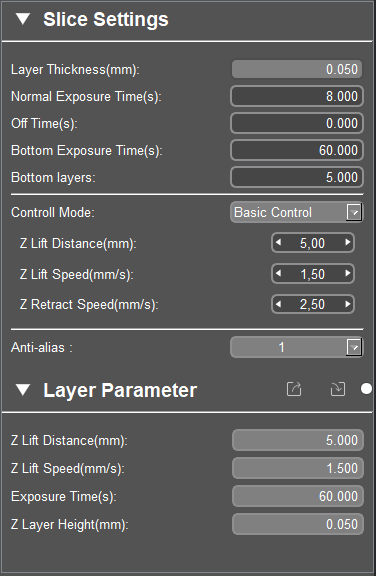The image size is (376, 576).
Task: Click the Z Layer Height value field
Action: click(x=298, y=524)
